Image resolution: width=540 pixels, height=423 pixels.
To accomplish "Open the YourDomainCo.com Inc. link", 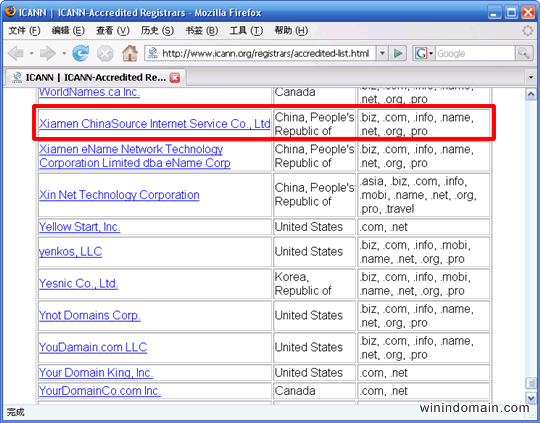I will coord(100,391).
